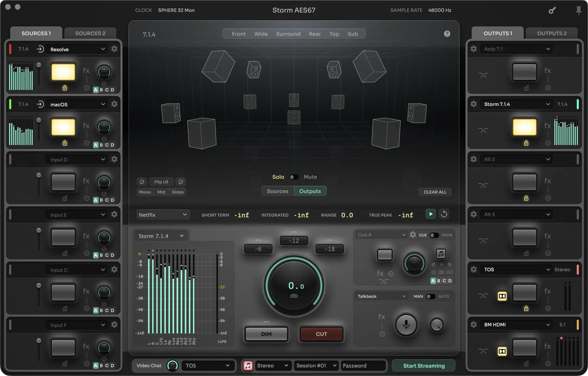The width and height of the screenshot is (588, 376).
Task: Toggle the Solo/Mute switch
Action: 294,177
